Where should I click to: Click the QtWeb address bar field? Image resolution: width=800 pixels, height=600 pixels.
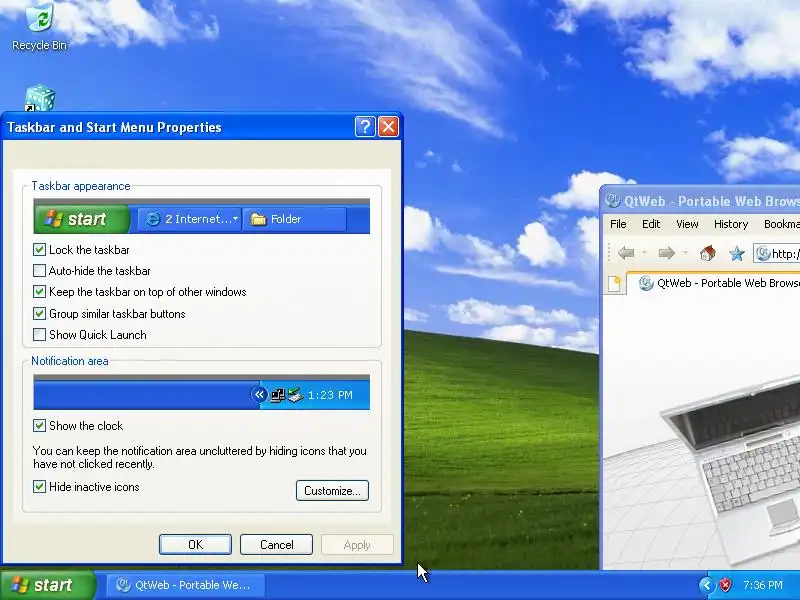(x=777, y=253)
